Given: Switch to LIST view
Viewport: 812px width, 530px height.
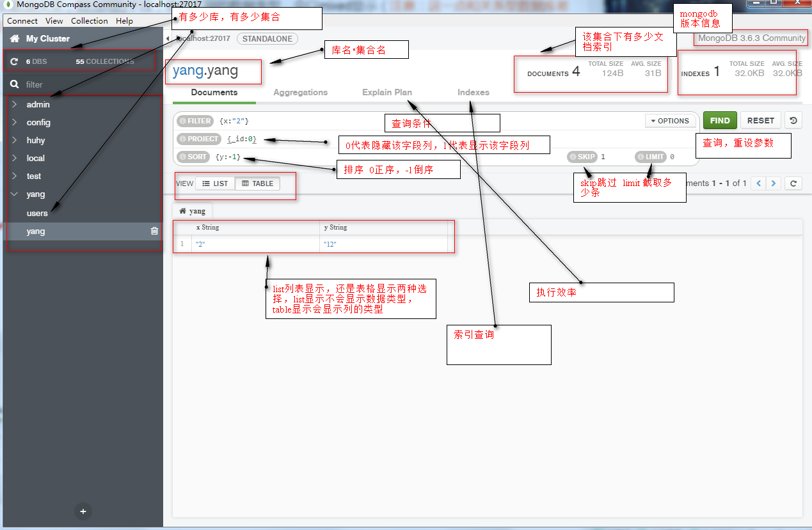Looking at the screenshot, I should [x=215, y=183].
